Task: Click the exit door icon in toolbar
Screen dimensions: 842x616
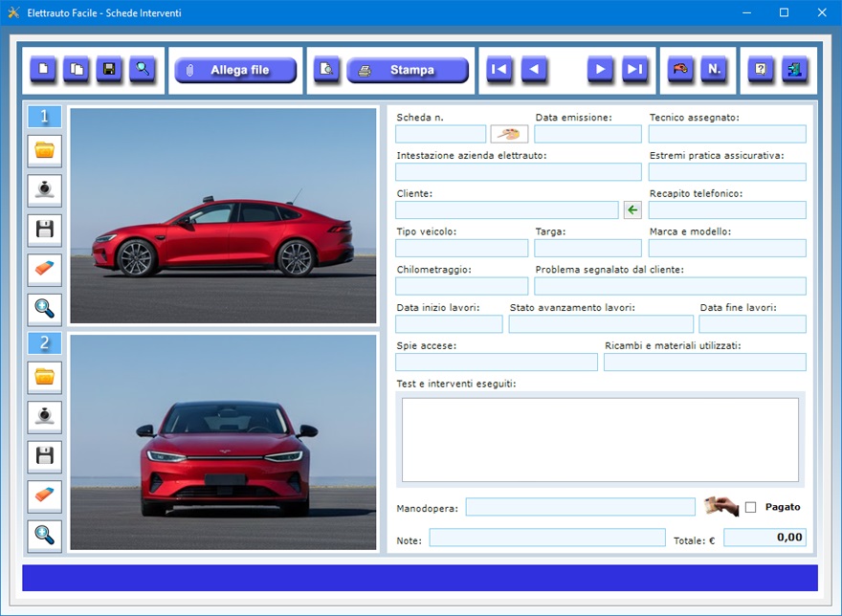Action: (794, 70)
